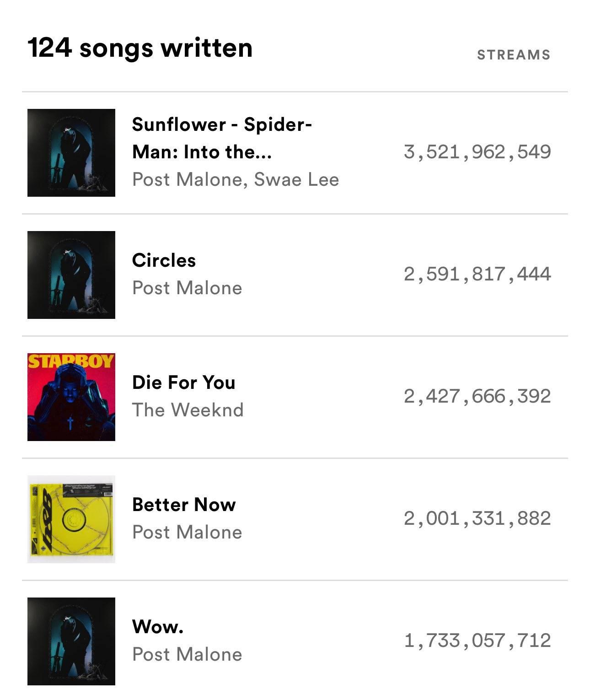Screen dimensions: 590x700
Task: Click Post Malone under Wow.
Action: (187, 655)
